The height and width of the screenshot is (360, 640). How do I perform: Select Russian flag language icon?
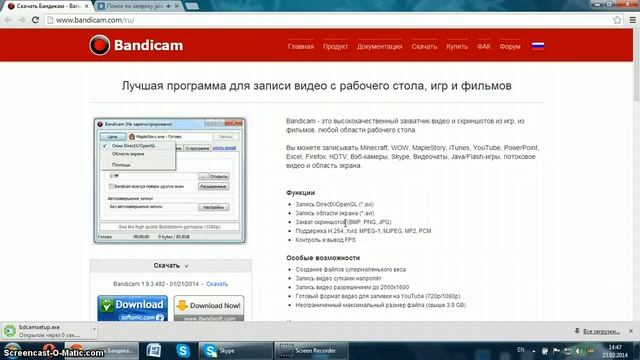tap(538, 46)
